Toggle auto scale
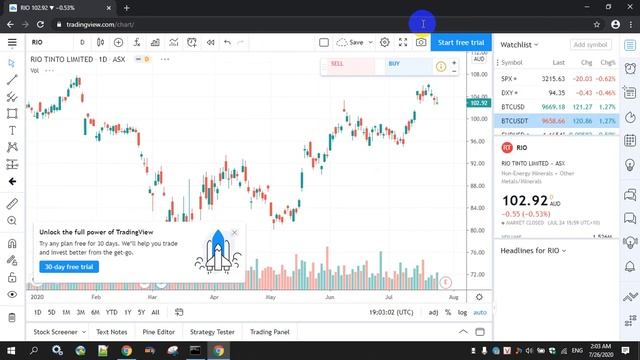Viewport: 640px width, 360px height. (480, 312)
